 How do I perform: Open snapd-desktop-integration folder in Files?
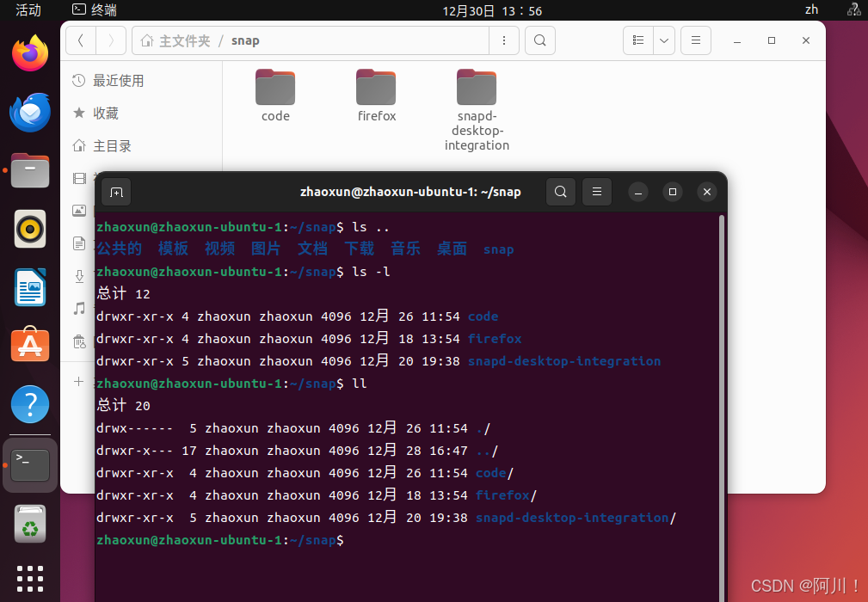tap(477, 87)
